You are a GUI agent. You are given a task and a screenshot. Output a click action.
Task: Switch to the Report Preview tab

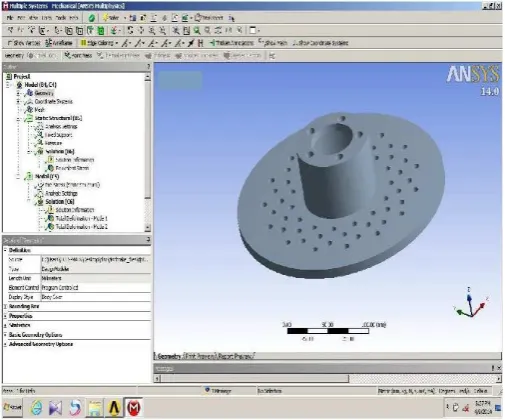point(236,356)
